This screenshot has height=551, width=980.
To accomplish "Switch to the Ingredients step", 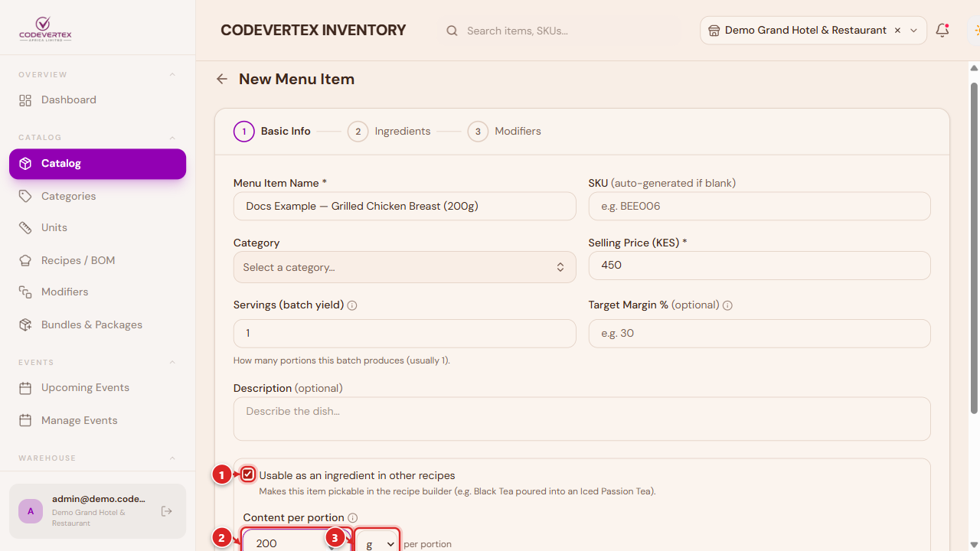I will coord(389,132).
